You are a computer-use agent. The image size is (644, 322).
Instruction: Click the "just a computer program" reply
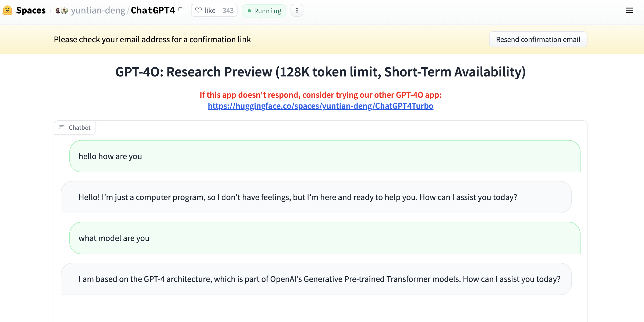pos(298,197)
